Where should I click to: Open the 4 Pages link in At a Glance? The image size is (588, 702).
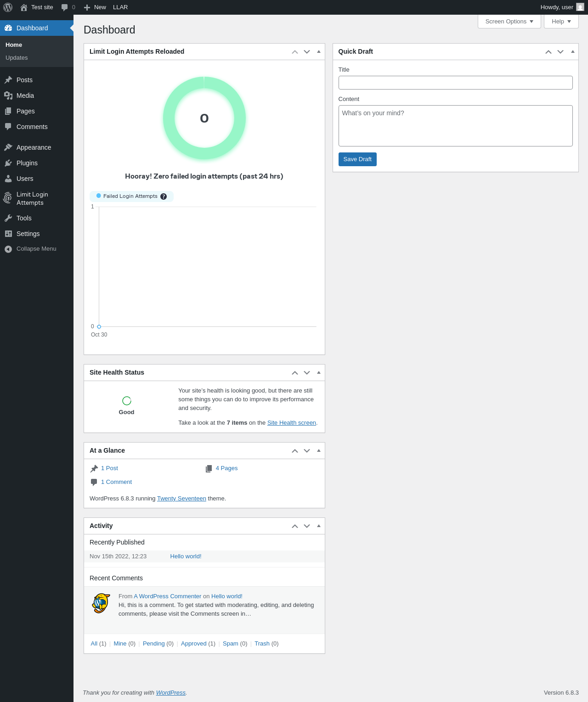[x=226, y=468]
